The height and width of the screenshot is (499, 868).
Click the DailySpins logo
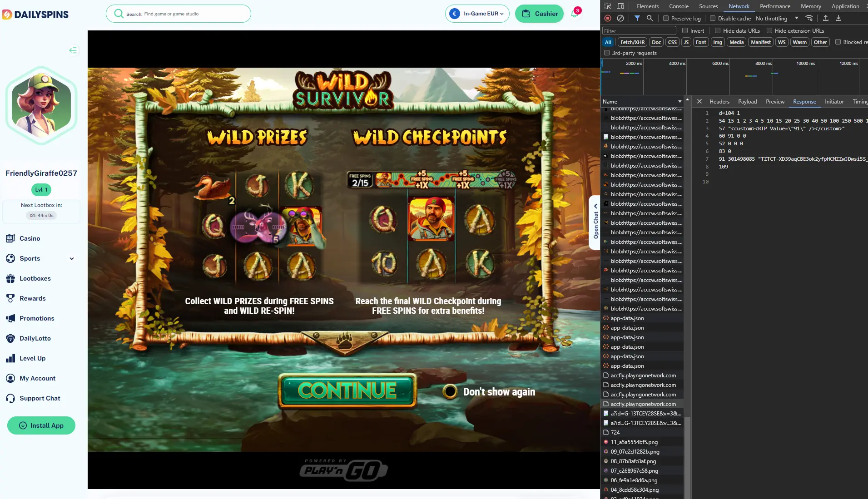[x=35, y=15]
